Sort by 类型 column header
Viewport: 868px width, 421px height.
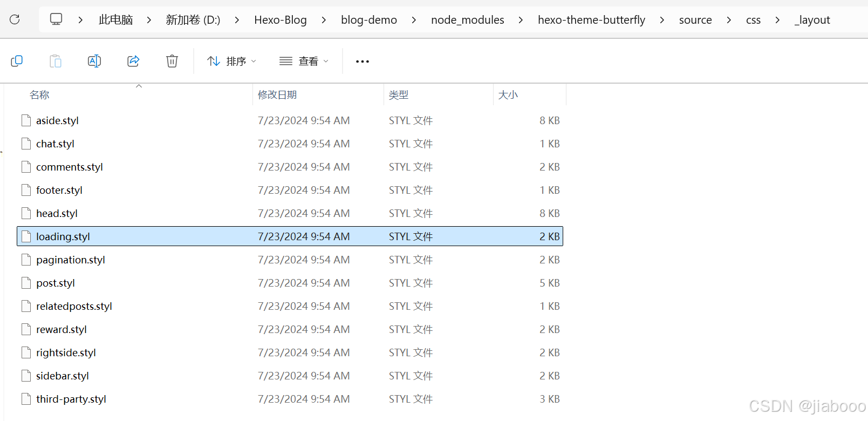click(x=399, y=95)
